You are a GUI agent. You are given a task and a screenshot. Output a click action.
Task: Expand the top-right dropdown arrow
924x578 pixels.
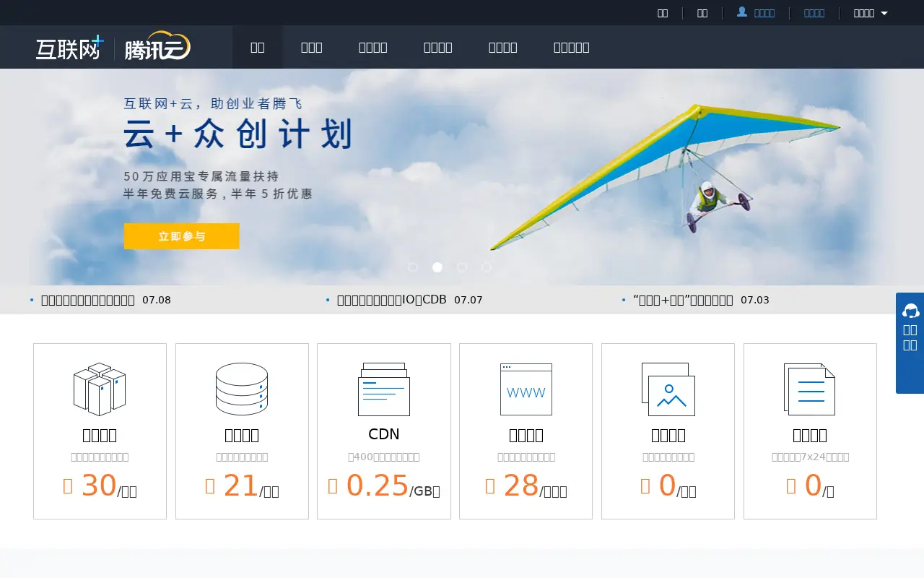pos(884,13)
